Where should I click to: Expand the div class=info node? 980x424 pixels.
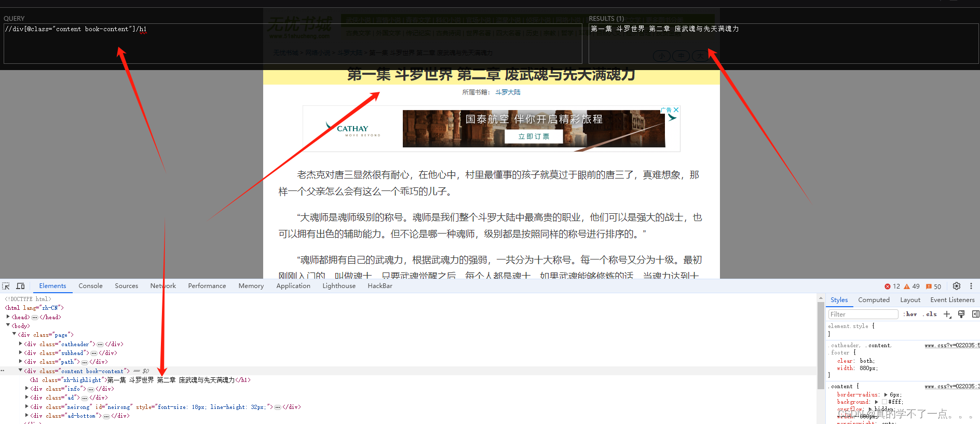pyautogui.click(x=26, y=389)
